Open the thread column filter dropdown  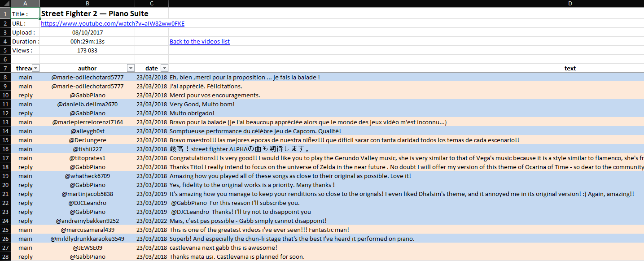36,68
